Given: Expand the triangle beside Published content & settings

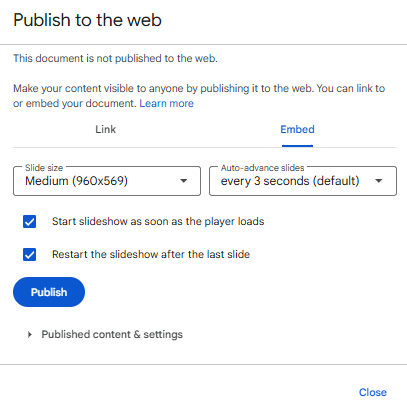Looking at the screenshot, I should [x=30, y=334].
